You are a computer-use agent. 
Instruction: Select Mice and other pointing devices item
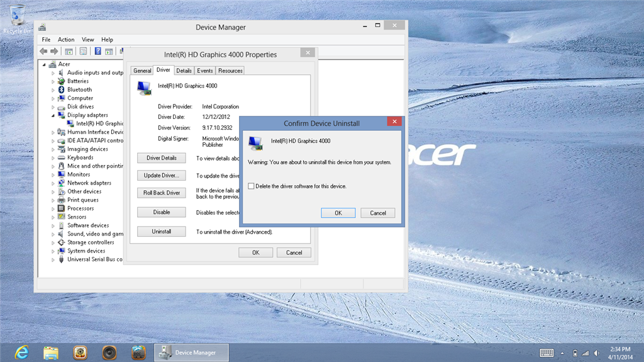[x=96, y=166]
